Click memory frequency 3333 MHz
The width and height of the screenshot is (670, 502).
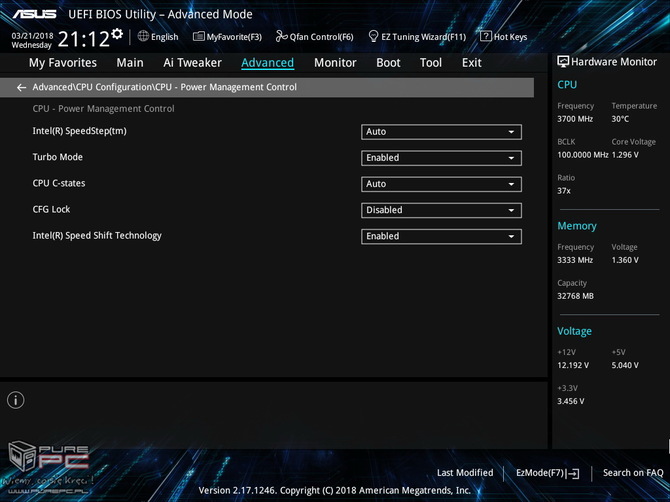tap(575, 260)
